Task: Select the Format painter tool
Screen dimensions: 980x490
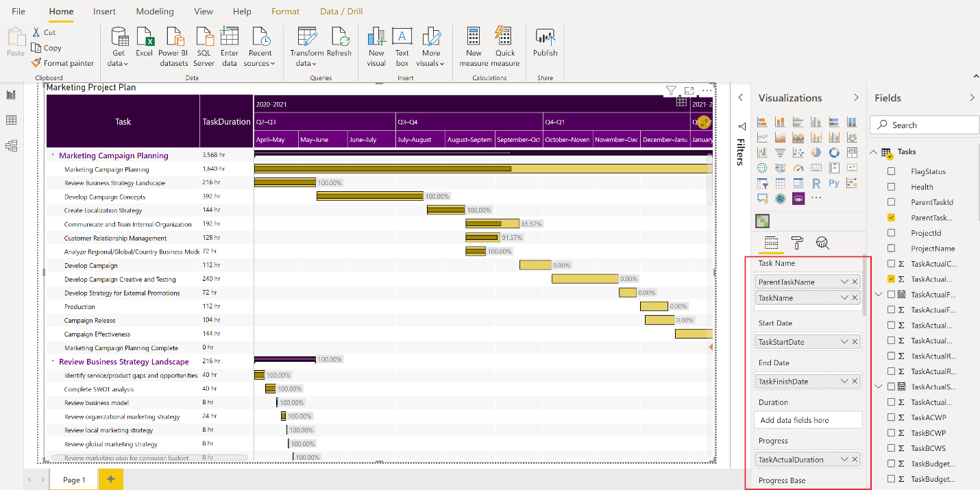Action: 63,63
